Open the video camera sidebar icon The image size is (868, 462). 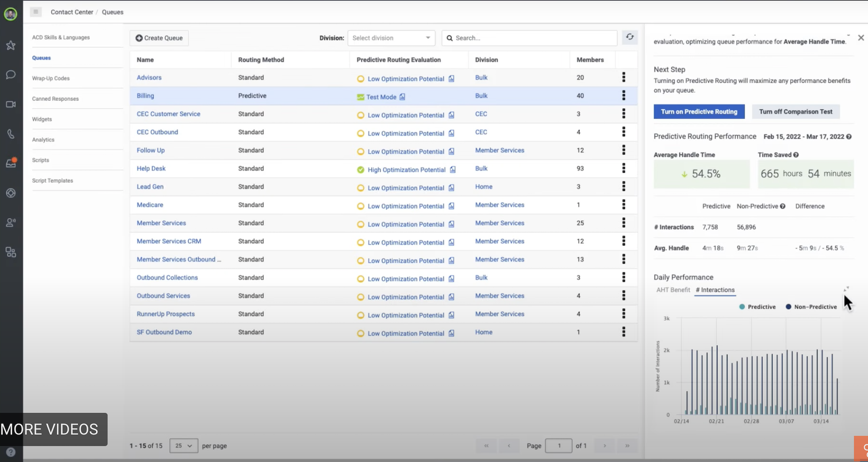[11, 104]
